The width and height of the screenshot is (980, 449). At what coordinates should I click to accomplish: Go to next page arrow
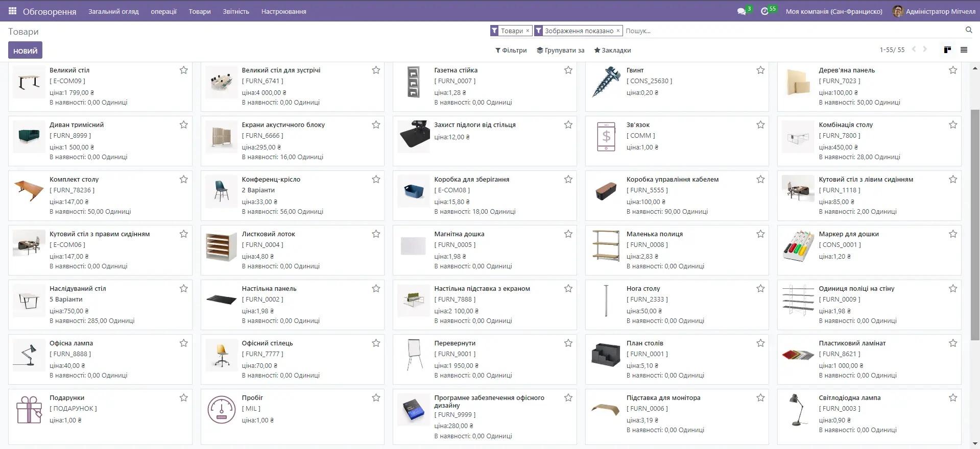(x=925, y=49)
